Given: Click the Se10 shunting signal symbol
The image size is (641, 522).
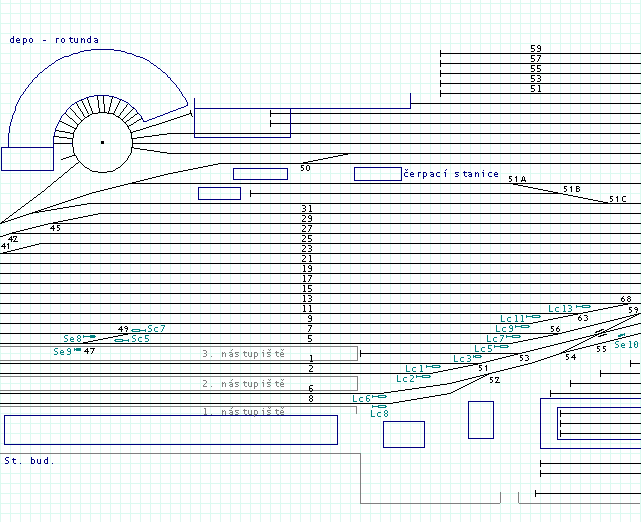Looking at the screenshot, I should pyautogui.click(x=621, y=336).
